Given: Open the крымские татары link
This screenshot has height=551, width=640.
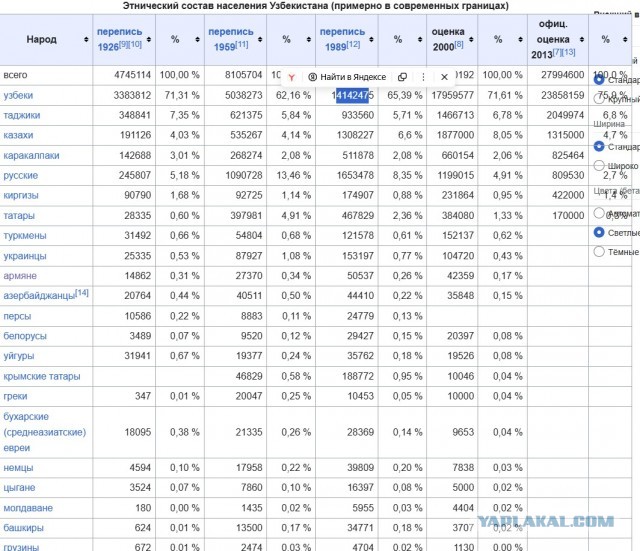Looking at the screenshot, I should 42,376.
